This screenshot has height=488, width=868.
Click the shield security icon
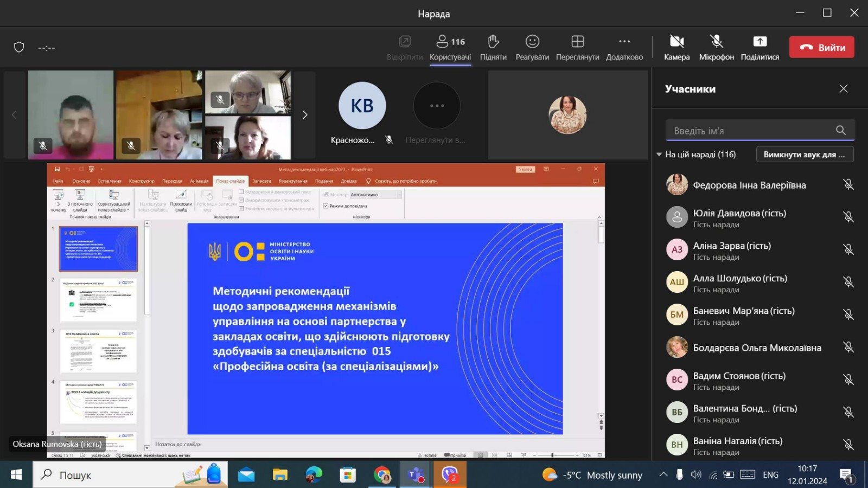(19, 47)
